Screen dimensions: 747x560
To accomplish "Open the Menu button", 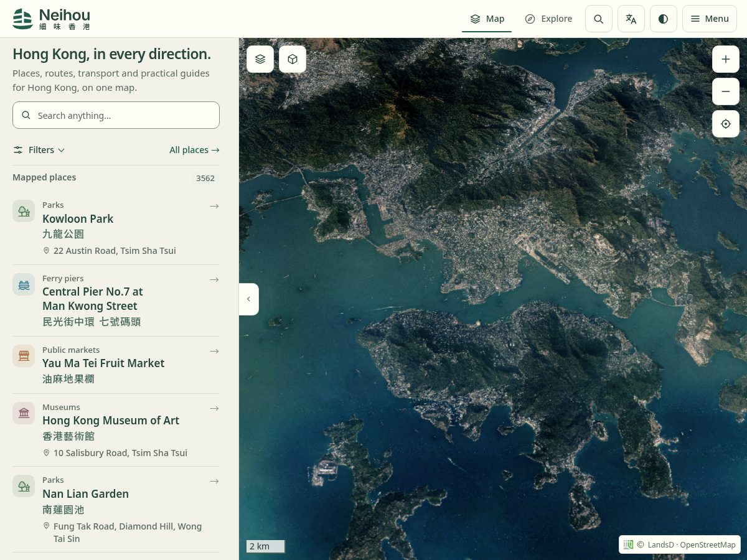I will tap(710, 19).
